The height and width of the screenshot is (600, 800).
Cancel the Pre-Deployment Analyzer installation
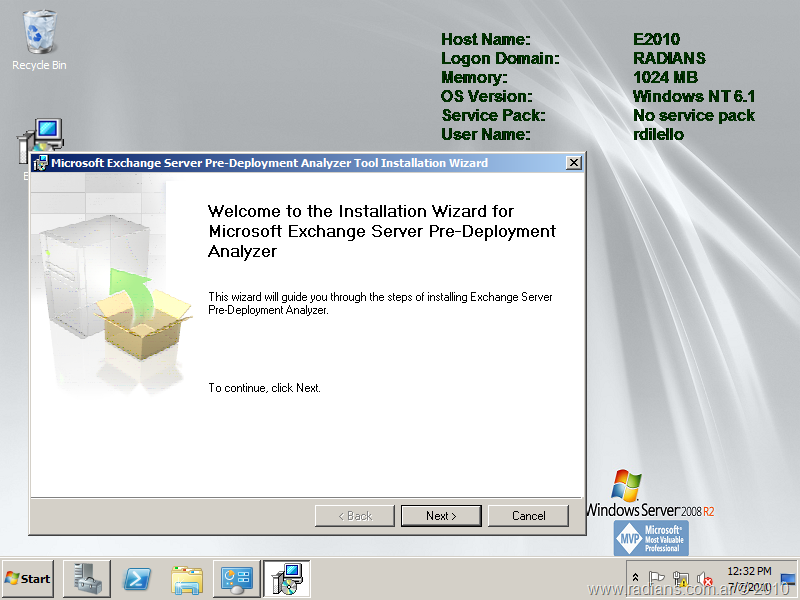coord(528,516)
